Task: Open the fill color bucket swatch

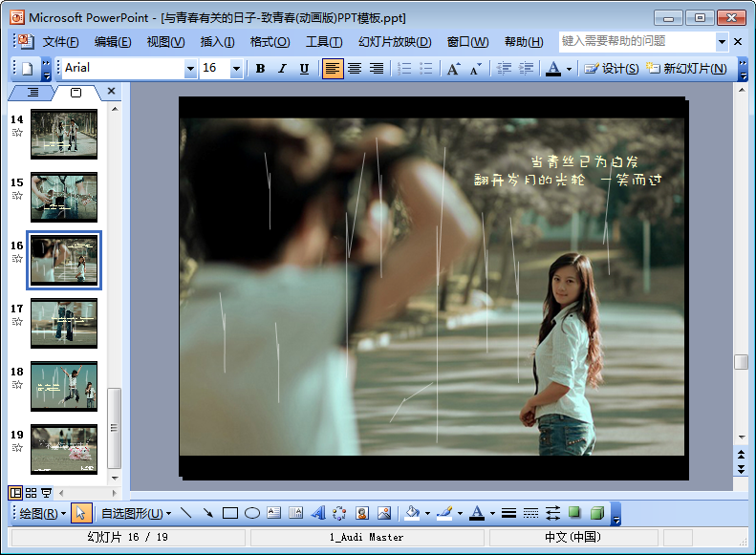Action: pyautogui.click(x=412, y=513)
